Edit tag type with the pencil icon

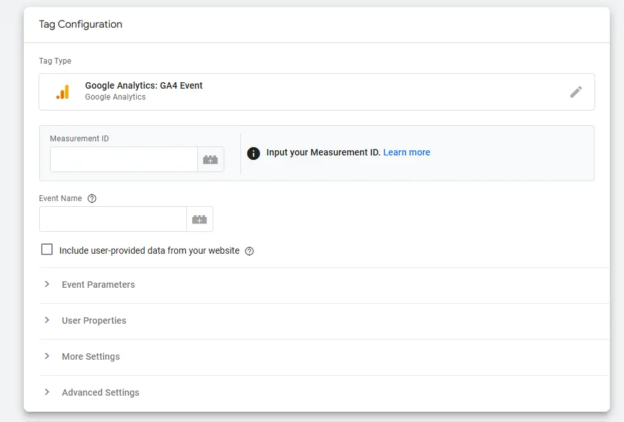tap(576, 92)
